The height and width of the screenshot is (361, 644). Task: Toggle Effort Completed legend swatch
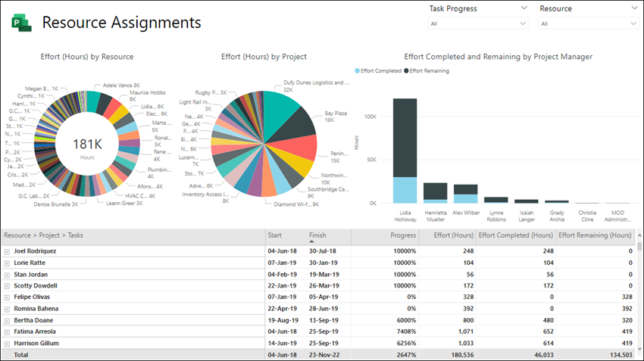pyautogui.click(x=357, y=70)
